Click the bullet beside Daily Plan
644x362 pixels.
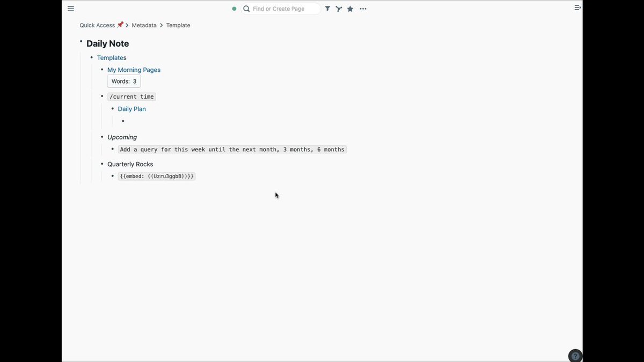[113, 109]
